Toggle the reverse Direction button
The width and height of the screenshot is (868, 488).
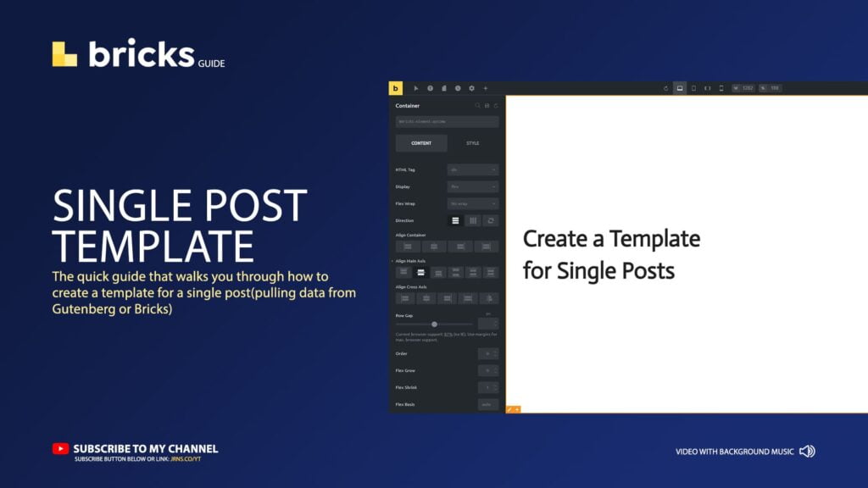491,221
